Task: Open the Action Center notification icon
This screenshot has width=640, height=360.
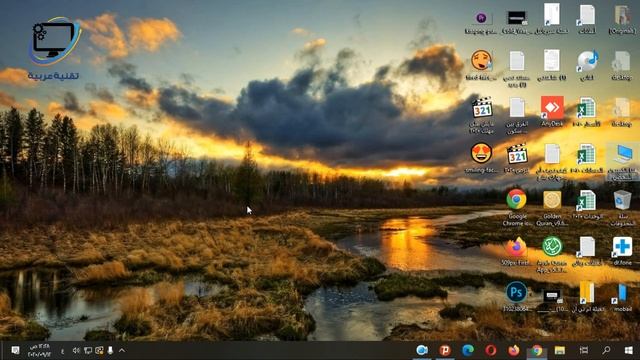Action: point(16,350)
